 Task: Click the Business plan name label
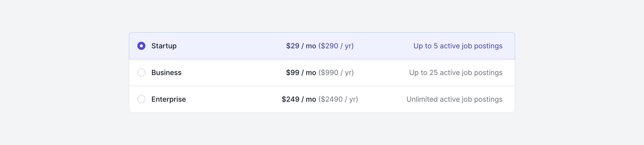coord(166,72)
